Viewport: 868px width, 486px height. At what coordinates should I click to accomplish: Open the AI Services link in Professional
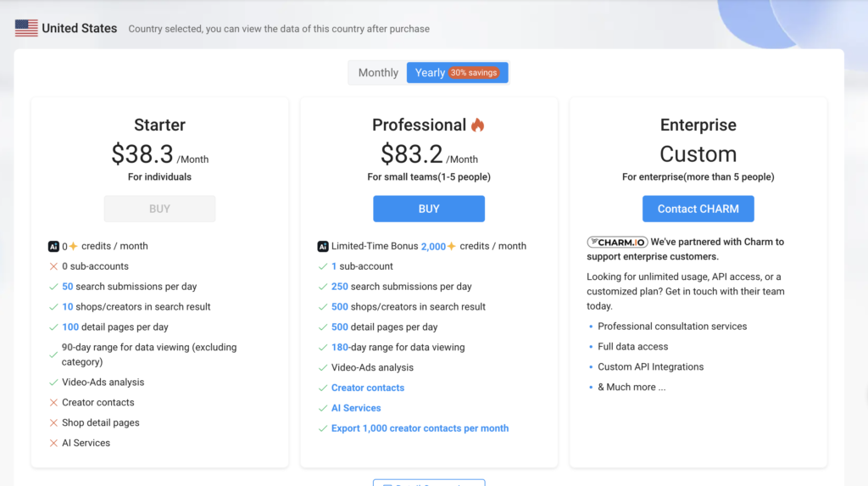pyautogui.click(x=356, y=408)
